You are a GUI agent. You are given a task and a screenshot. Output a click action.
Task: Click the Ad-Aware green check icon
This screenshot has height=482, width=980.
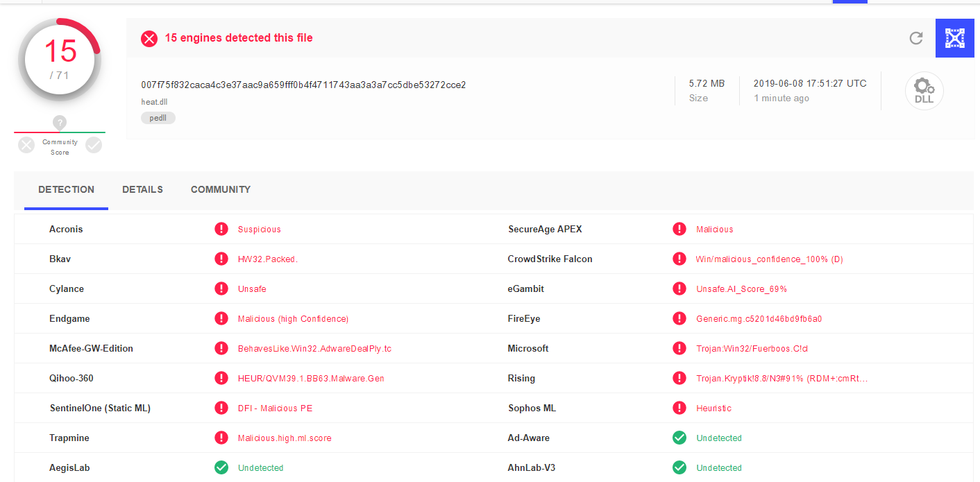coord(679,438)
